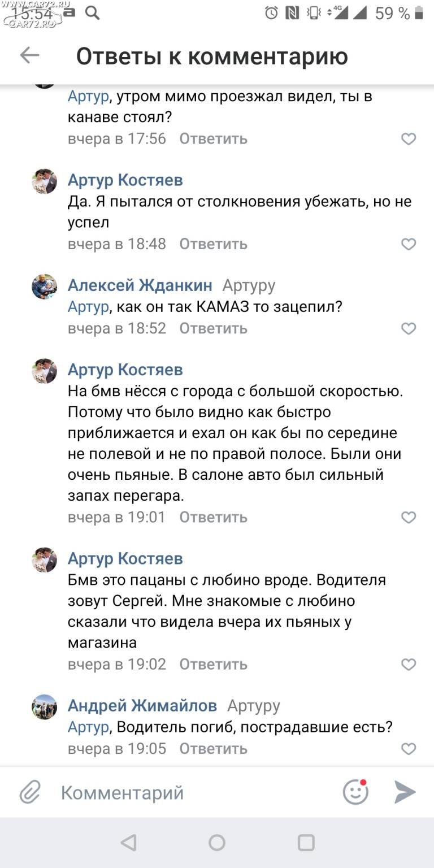The height and width of the screenshot is (868, 434).
Task: Reply to the 19:05 comment
Action: tap(213, 749)
